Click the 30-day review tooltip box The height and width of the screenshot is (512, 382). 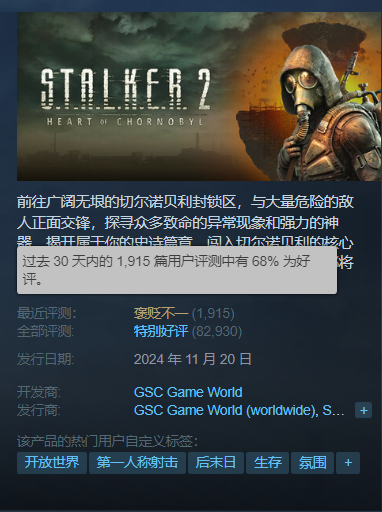[177, 270]
